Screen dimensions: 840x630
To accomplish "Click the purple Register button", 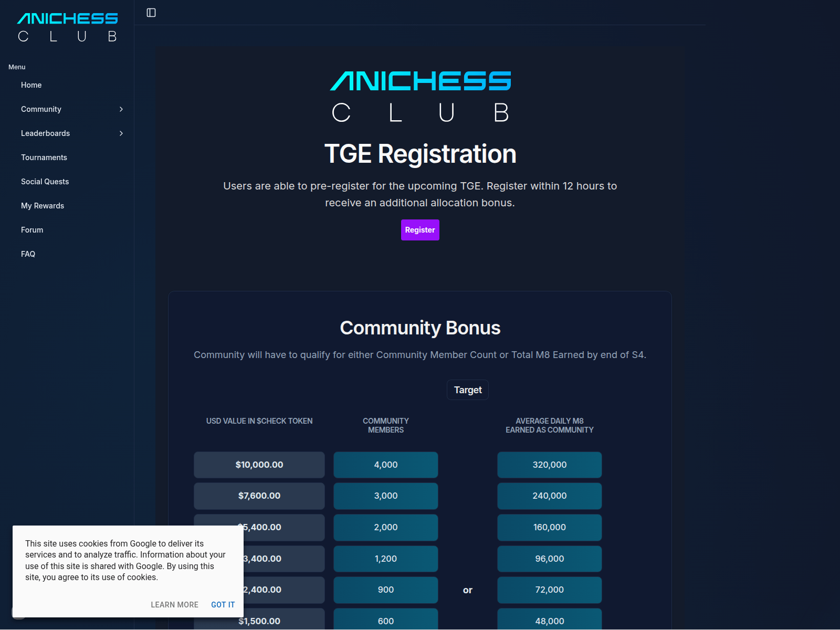I will 420,230.
